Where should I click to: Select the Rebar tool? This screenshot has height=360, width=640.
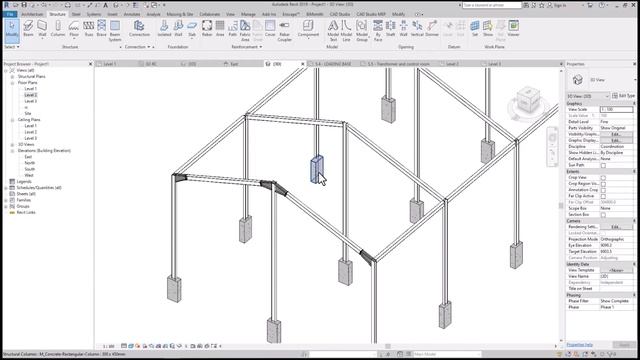(x=207, y=29)
